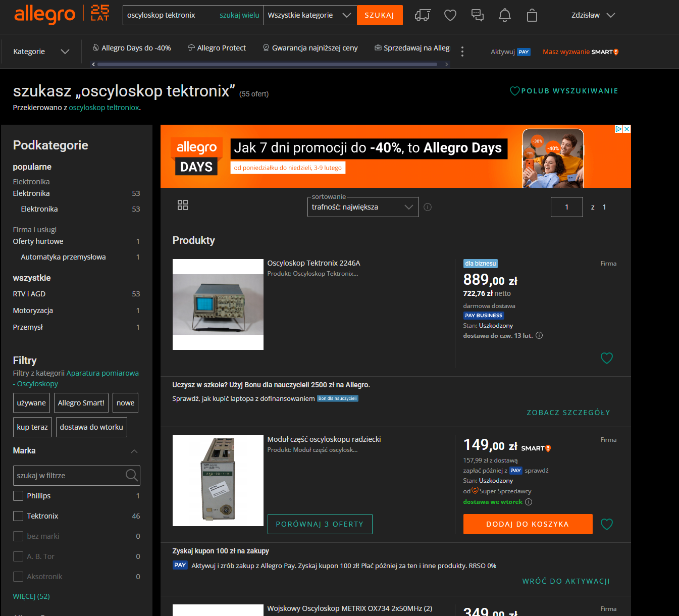Check the Phillips brand checkbox

18,496
